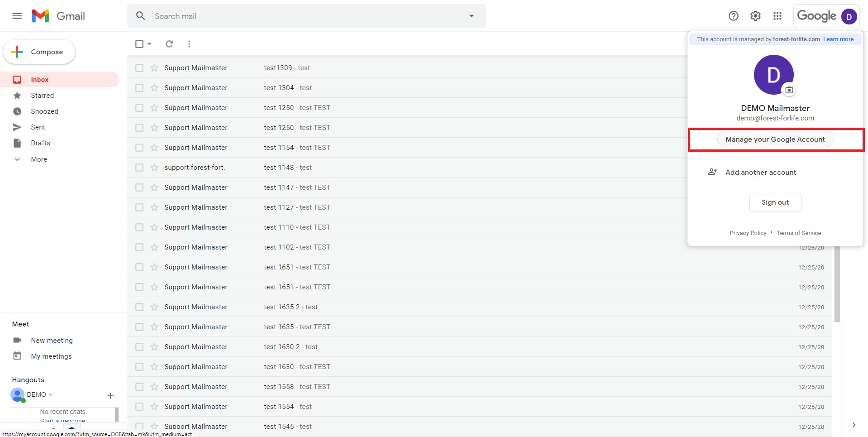Open the Settings gear icon
Viewport: 868px width, 437px height.
click(755, 16)
